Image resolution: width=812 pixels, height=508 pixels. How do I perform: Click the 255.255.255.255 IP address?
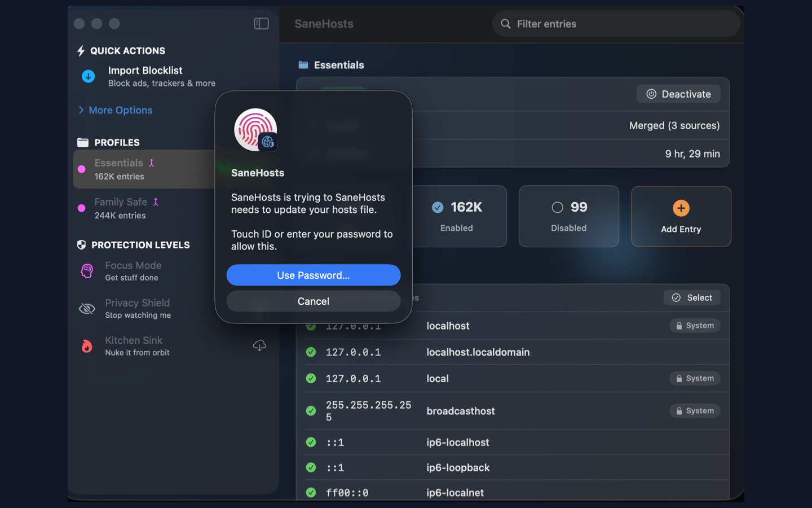[368, 411]
